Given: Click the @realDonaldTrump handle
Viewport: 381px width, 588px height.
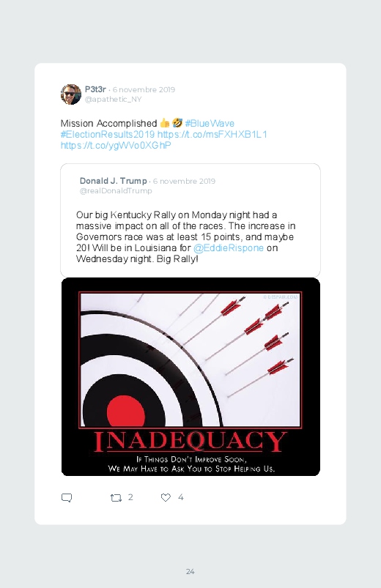Looking at the screenshot, I should click(x=116, y=191).
